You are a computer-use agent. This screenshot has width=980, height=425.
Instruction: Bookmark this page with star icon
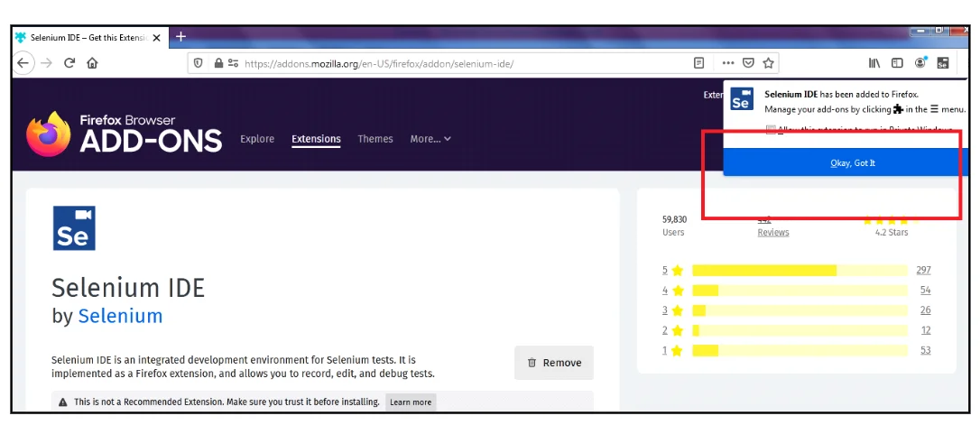[x=768, y=63]
